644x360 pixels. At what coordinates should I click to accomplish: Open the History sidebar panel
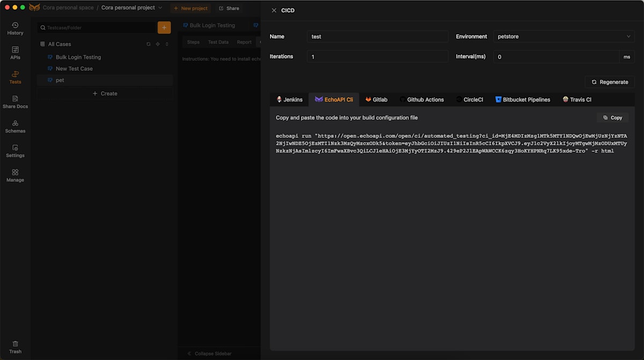[15, 28]
